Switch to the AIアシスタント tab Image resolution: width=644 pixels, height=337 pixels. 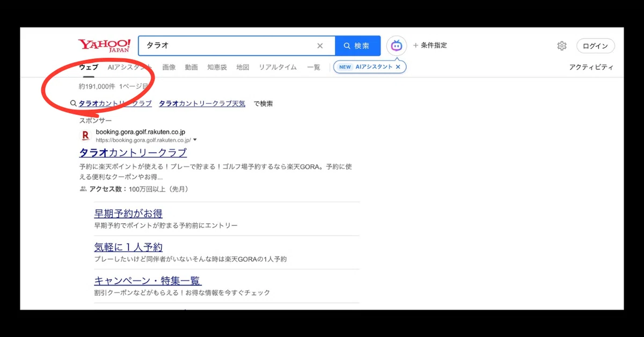[129, 67]
